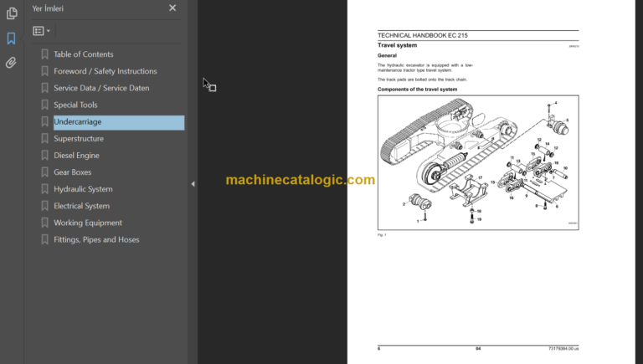This screenshot has height=364, width=643.
Task: Click bookmark icon beside Undercarriage
Action: [x=44, y=121]
